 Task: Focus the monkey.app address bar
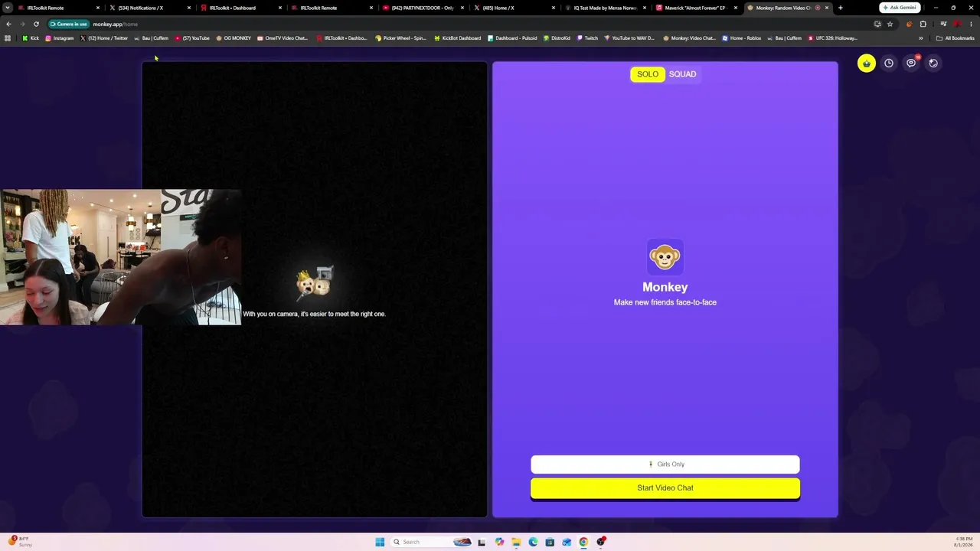459,24
